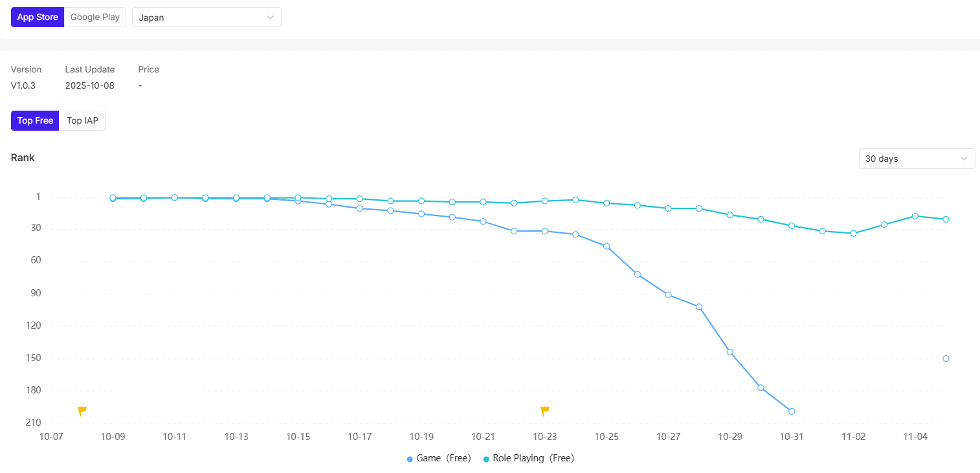Toggle Game (Free) legend series
Screen dimensions: 980x473
point(438,458)
